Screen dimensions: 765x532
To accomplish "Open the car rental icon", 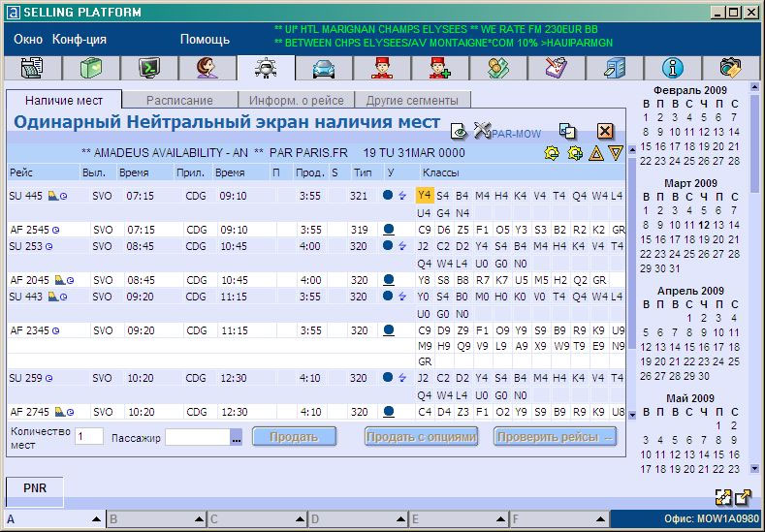I will click(x=324, y=69).
